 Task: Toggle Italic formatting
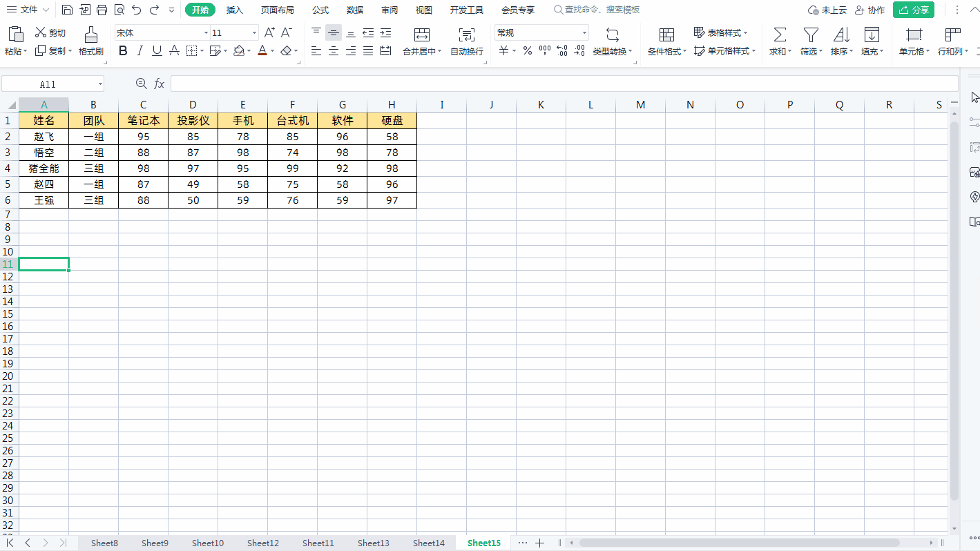(140, 50)
